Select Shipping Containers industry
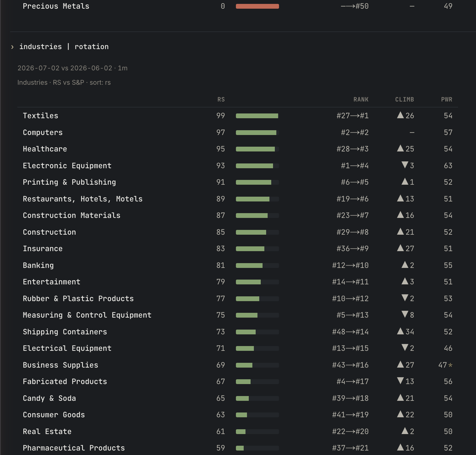Image resolution: width=476 pixels, height=455 pixels. 65,332
